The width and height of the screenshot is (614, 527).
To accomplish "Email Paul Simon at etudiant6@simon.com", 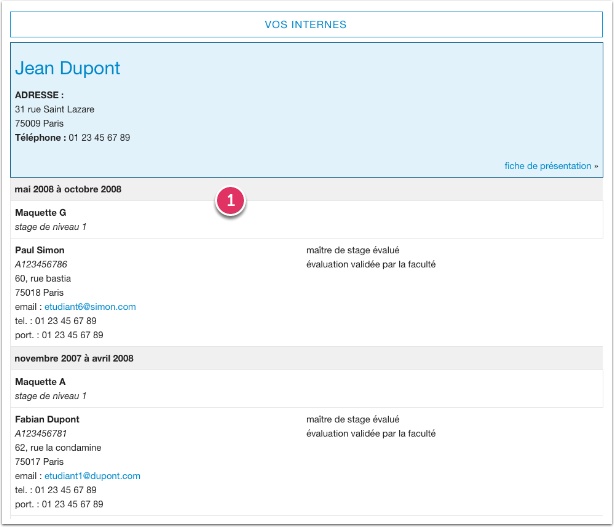I will click(x=90, y=307).
